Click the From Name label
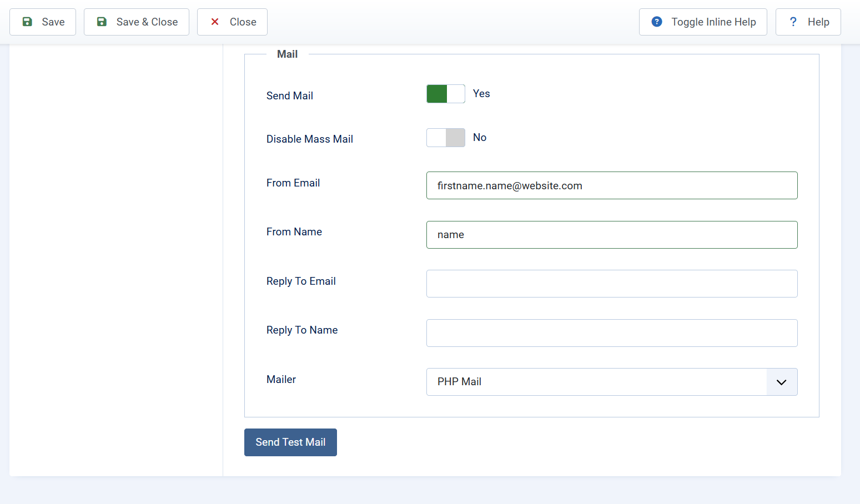This screenshot has width=860, height=504. coord(294,232)
